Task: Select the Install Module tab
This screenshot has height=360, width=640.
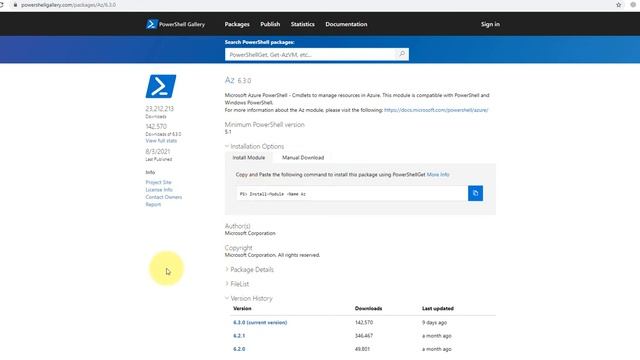Action: coord(249,158)
